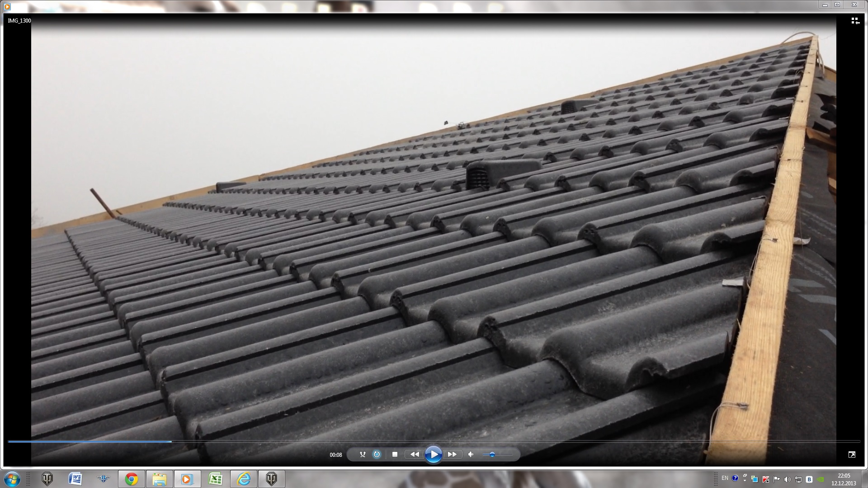Click the IMG_1300 video title
Screen dimensions: 868x488
tap(19, 21)
